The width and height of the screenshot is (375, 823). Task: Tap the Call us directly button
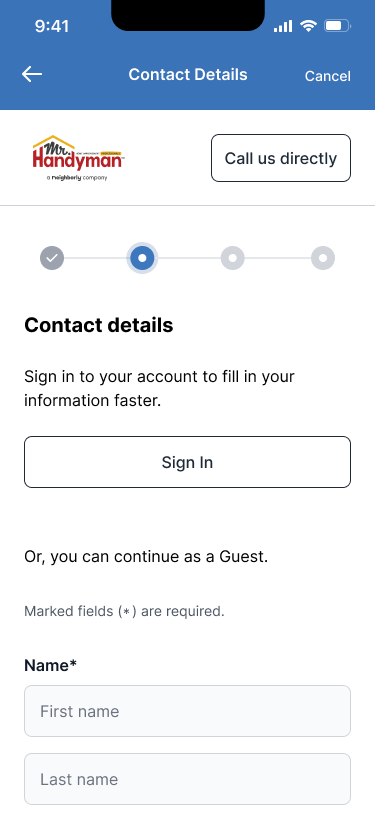coord(281,158)
